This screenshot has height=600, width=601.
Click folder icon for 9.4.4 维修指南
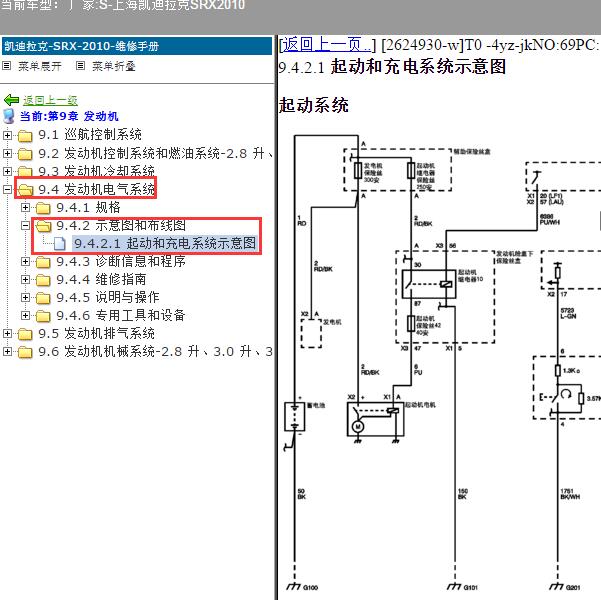[43, 280]
